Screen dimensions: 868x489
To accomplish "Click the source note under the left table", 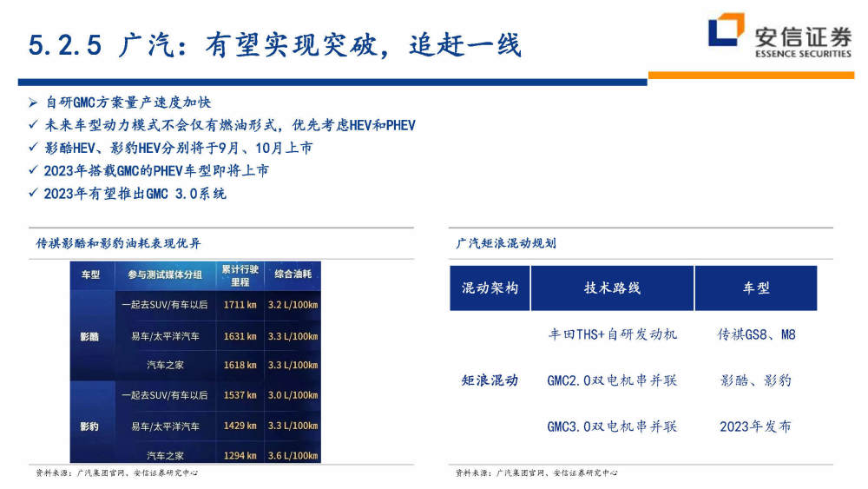I will tap(117, 473).
